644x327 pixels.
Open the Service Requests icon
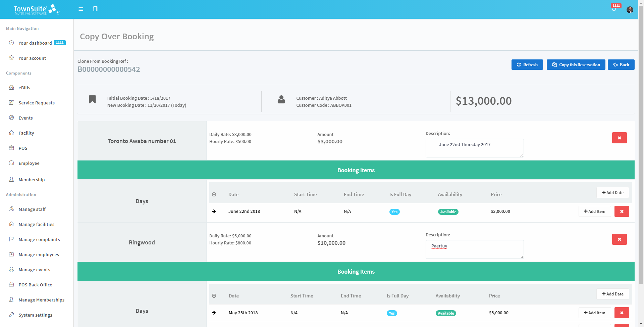11,102
